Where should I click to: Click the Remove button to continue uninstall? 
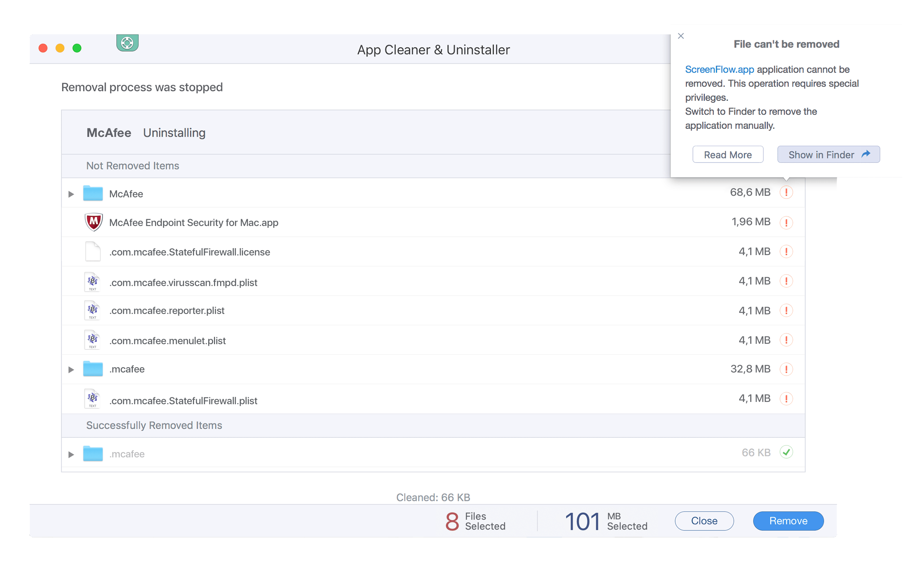click(787, 520)
